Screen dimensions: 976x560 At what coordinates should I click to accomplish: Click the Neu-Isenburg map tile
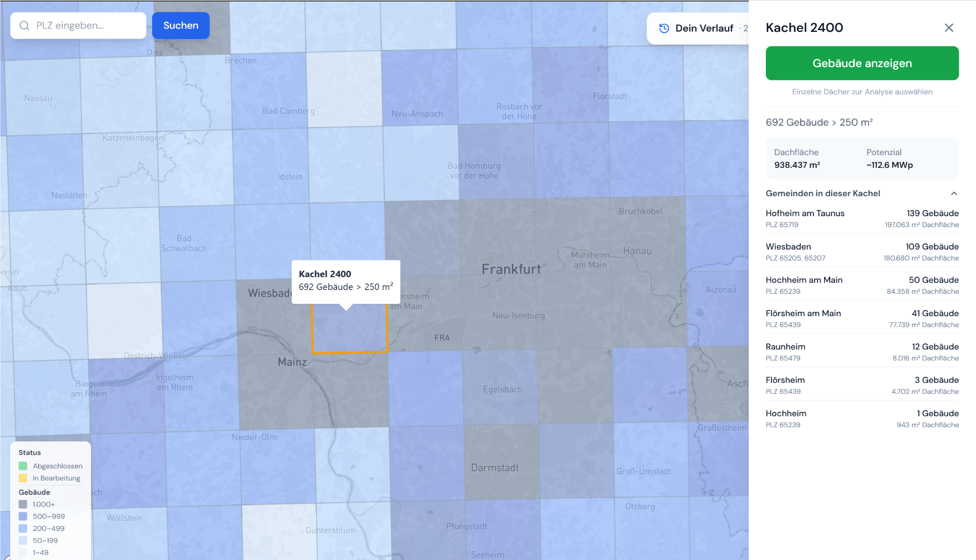499,313
